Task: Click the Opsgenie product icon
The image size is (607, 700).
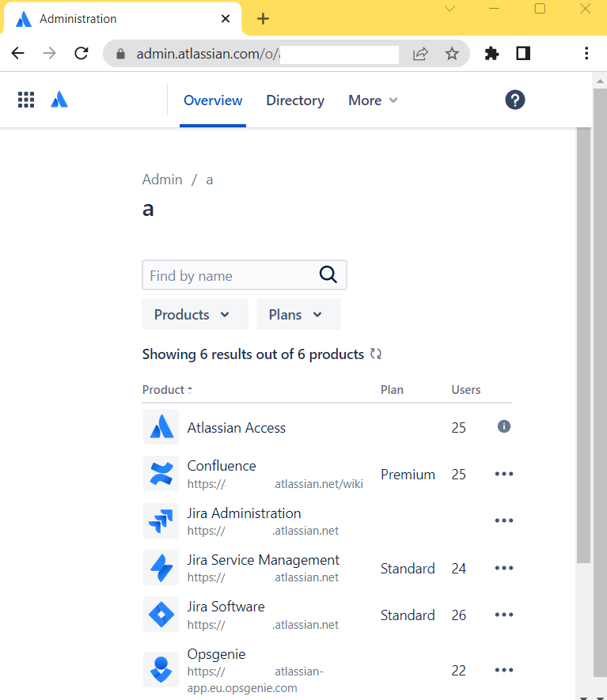Action: coord(161,669)
